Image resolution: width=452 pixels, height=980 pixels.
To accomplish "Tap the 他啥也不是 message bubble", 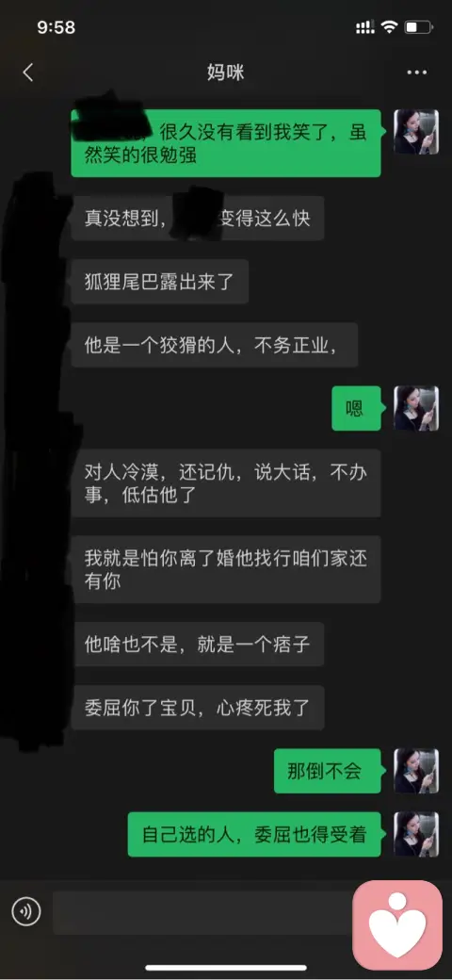I will [x=198, y=644].
